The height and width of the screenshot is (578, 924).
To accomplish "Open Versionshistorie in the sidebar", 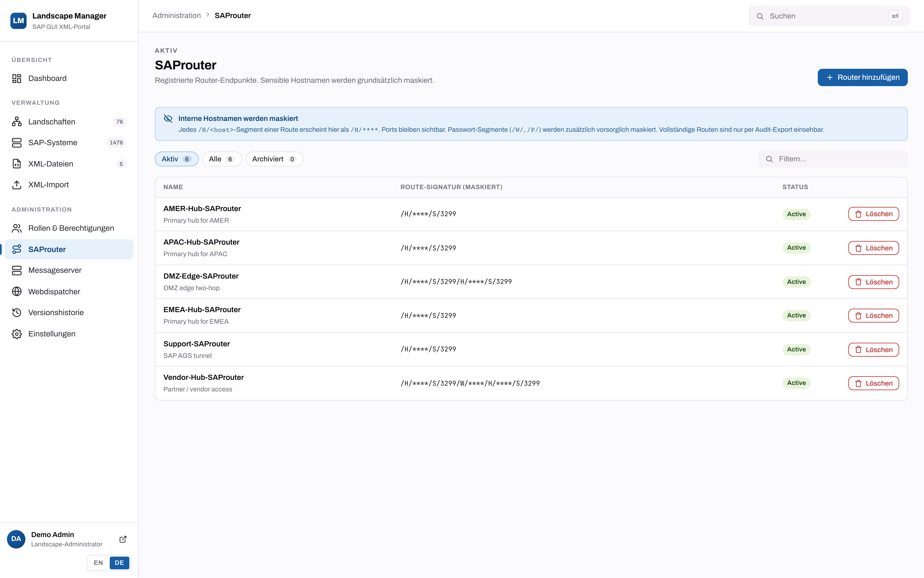I will pos(69,313).
